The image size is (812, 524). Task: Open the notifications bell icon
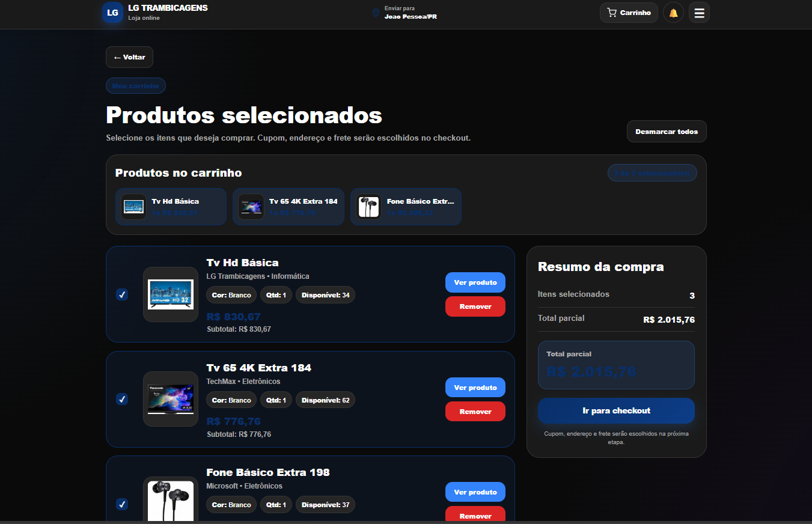click(x=673, y=13)
